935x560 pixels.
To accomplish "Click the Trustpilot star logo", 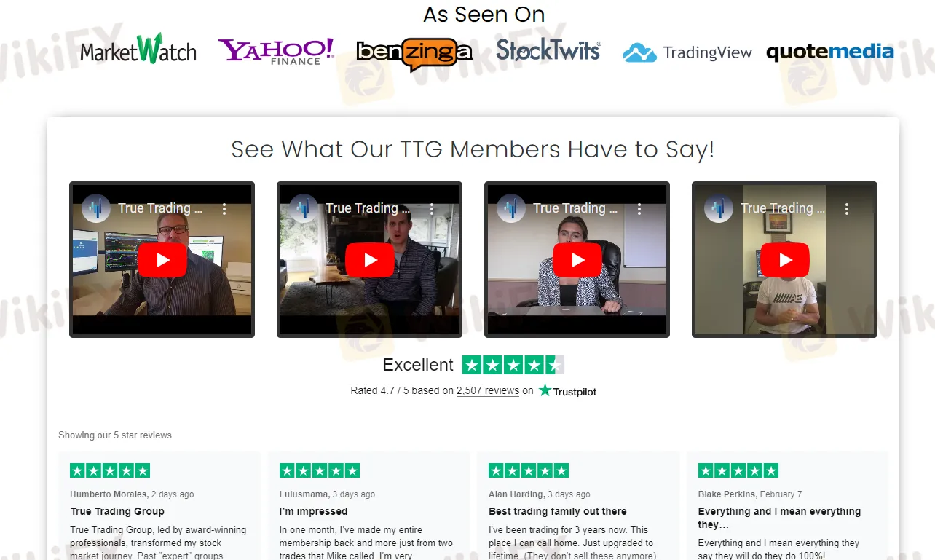I will point(568,391).
